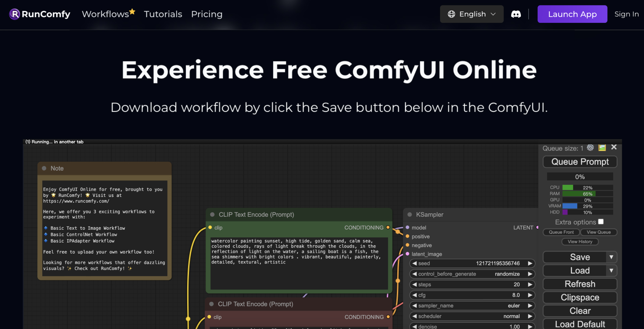The height and width of the screenshot is (329, 644).
Task: Switch to the Pricing page
Action: (207, 14)
